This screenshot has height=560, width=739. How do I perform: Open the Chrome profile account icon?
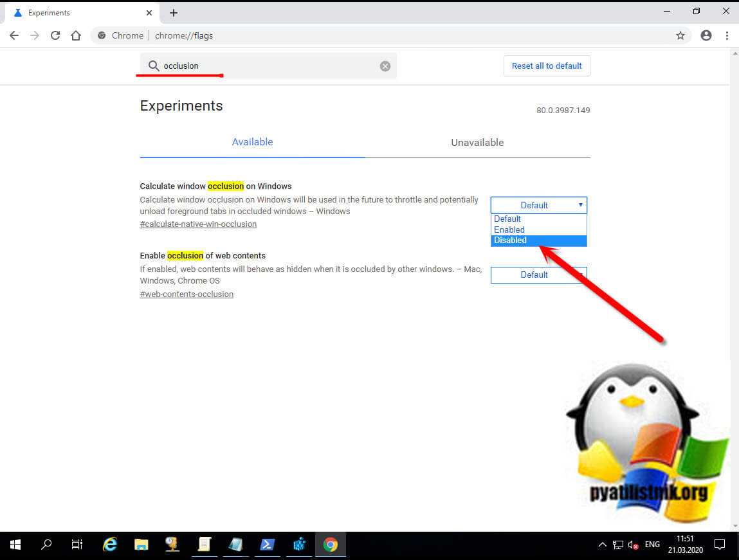(706, 35)
